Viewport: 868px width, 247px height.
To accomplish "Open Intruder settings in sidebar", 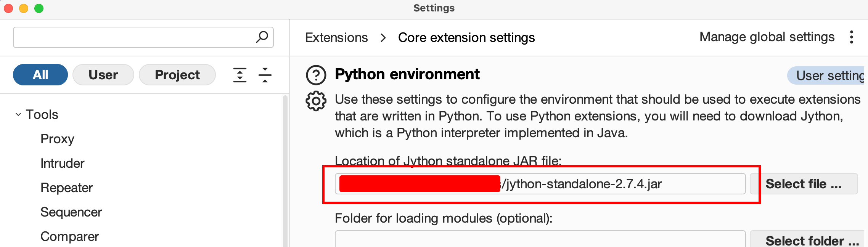I will [x=62, y=163].
